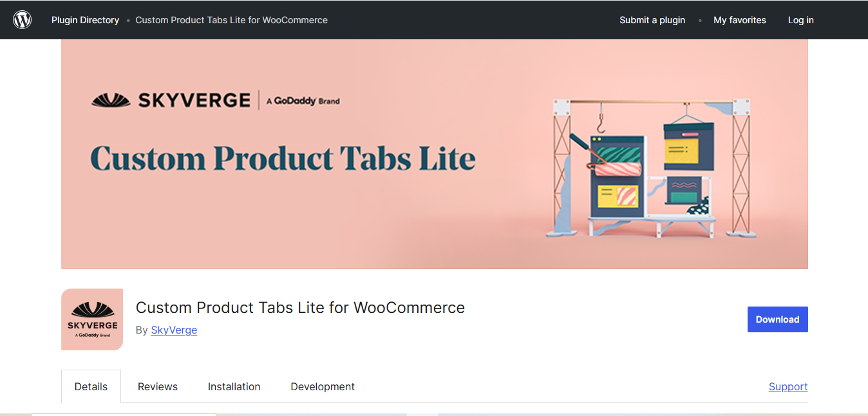Open the Support link
The width and height of the screenshot is (868, 416).
click(x=788, y=386)
